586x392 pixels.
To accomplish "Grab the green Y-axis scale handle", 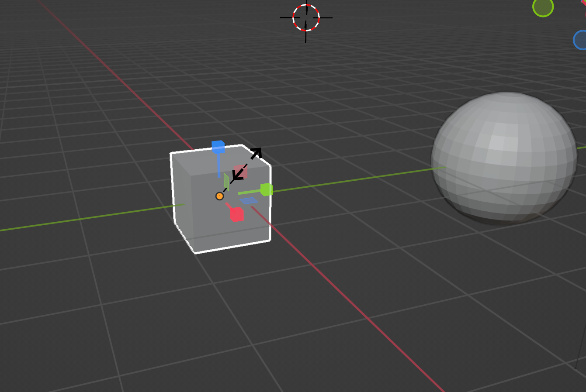I will coord(267,189).
